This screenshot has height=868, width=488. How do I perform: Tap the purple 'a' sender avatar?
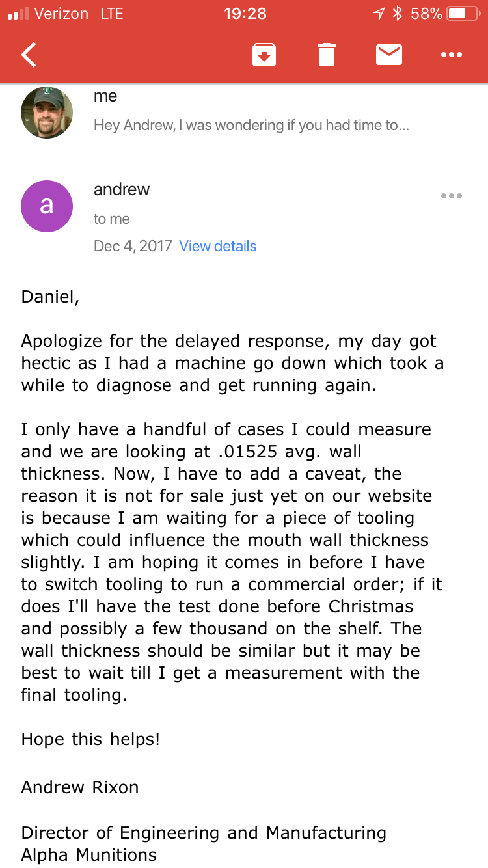(x=47, y=206)
